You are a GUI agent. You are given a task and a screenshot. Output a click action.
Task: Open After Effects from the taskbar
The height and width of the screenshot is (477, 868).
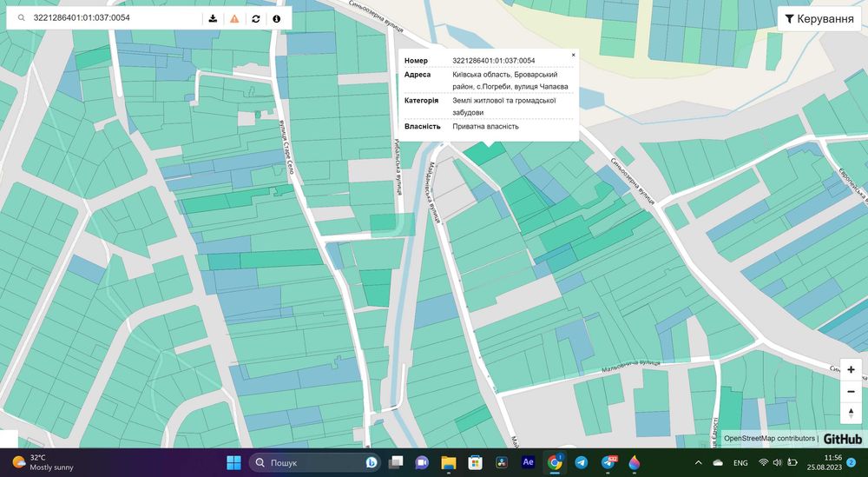coord(528,462)
